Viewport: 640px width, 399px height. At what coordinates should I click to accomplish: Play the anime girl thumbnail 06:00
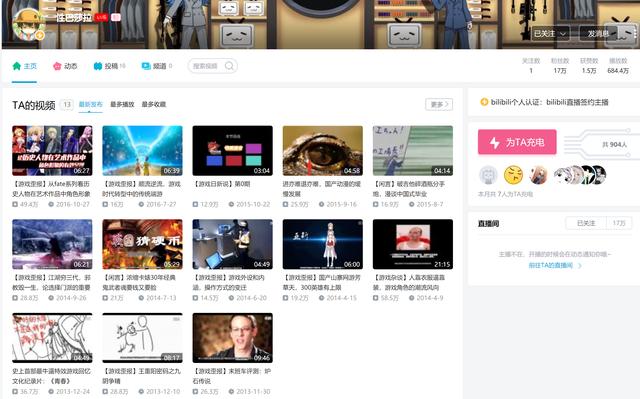click(323, 244)
